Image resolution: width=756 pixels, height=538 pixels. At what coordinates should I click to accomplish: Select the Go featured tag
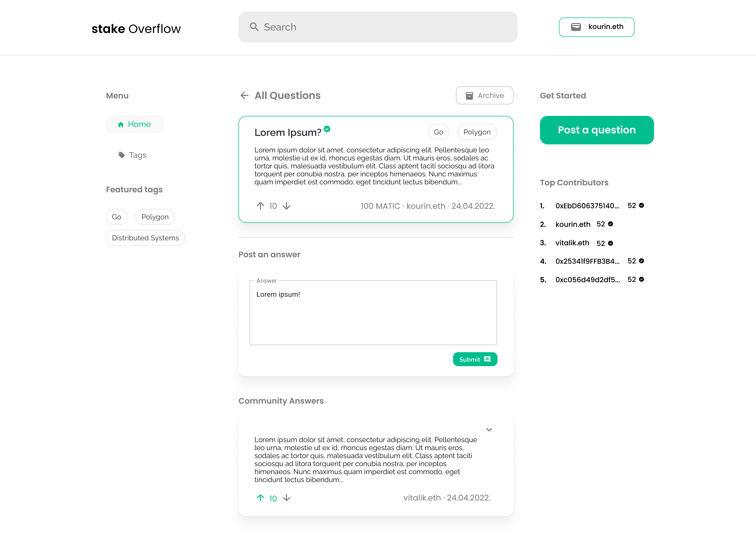click(116, 217)
